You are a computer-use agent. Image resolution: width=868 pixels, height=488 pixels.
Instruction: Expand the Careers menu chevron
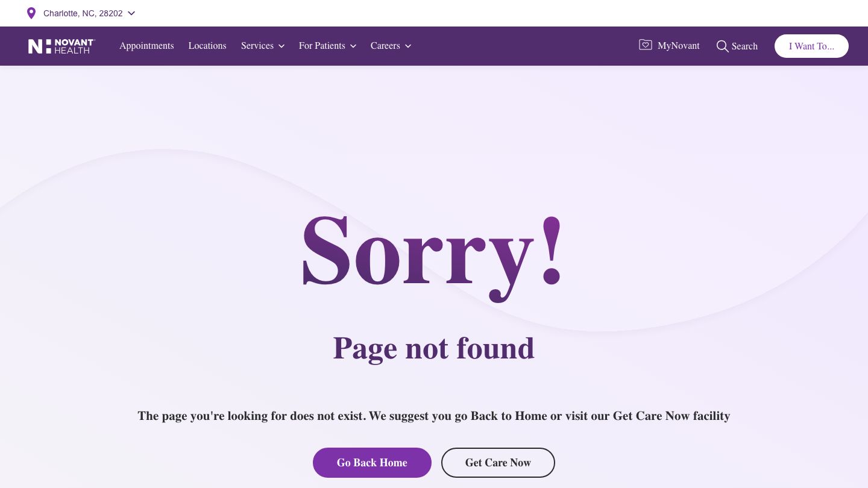[408, 46]
